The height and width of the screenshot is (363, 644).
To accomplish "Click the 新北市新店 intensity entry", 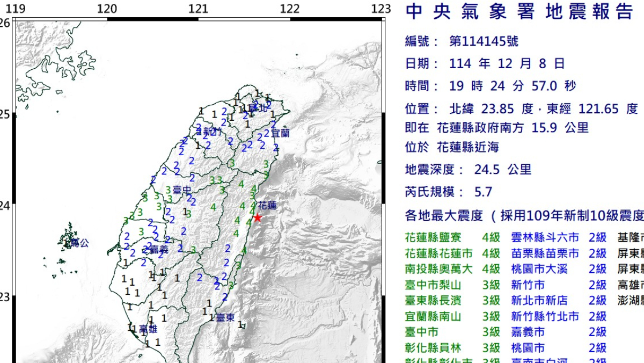I will [558, 301].
